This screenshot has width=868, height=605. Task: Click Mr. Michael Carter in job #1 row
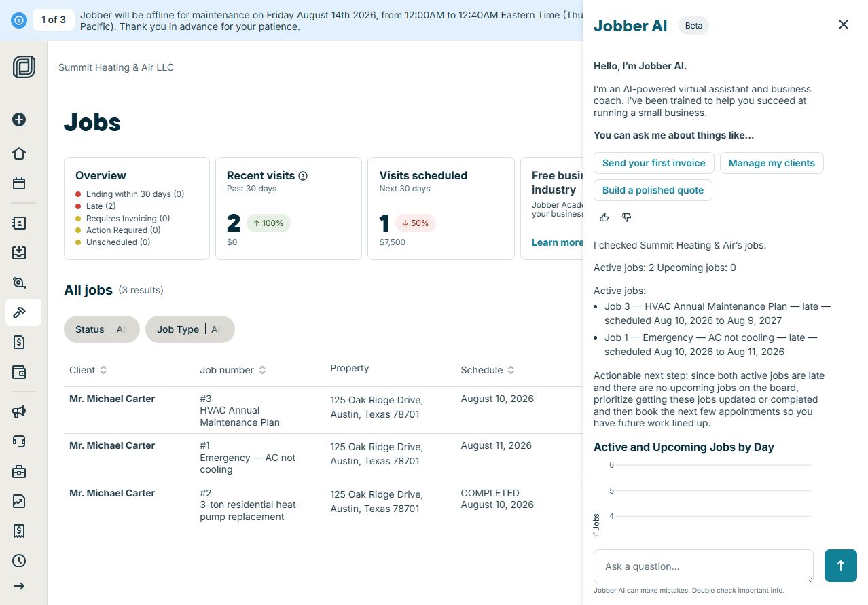(112, 445)
